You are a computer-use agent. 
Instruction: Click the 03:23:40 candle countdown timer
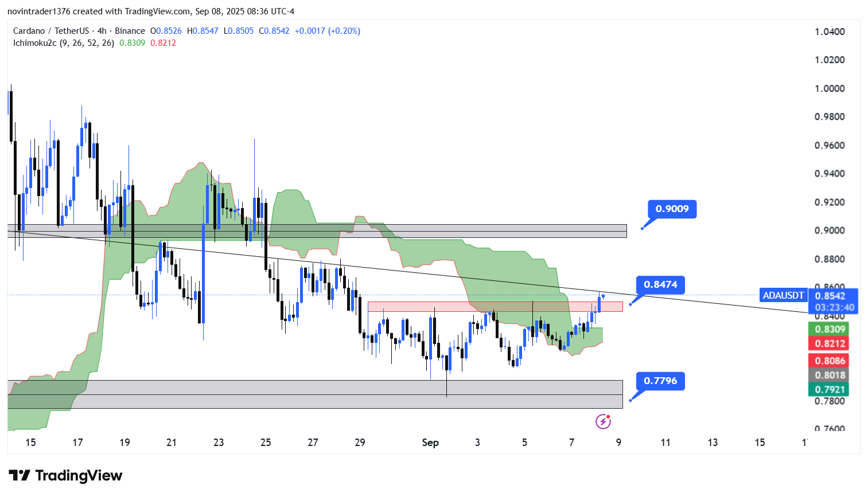pos(835,308)
